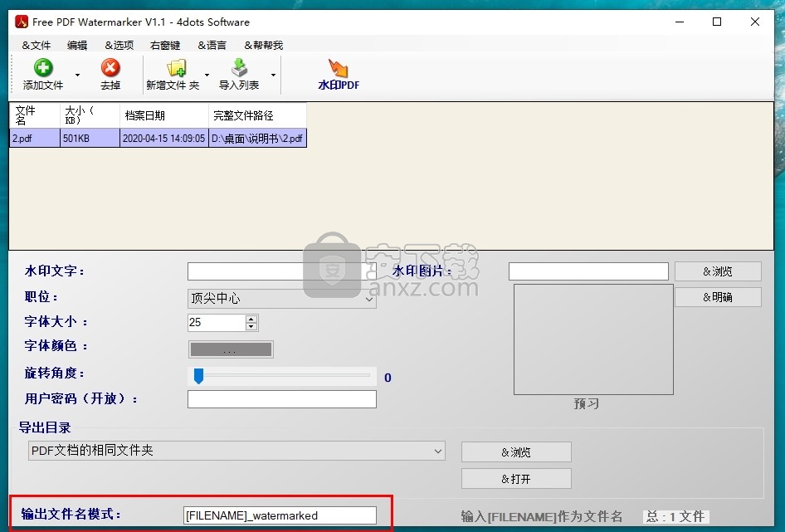Expand the 新增文件夹 dropdown arrow

(207, 76)
